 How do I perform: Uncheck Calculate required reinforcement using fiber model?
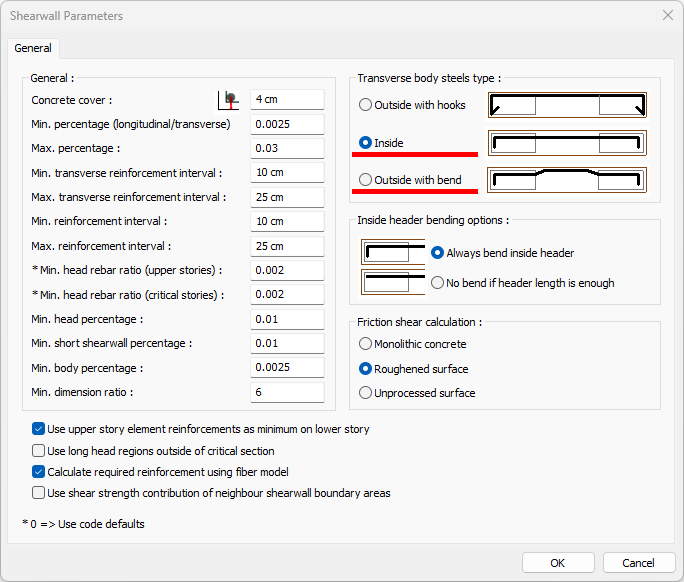(x=39, y=472)
